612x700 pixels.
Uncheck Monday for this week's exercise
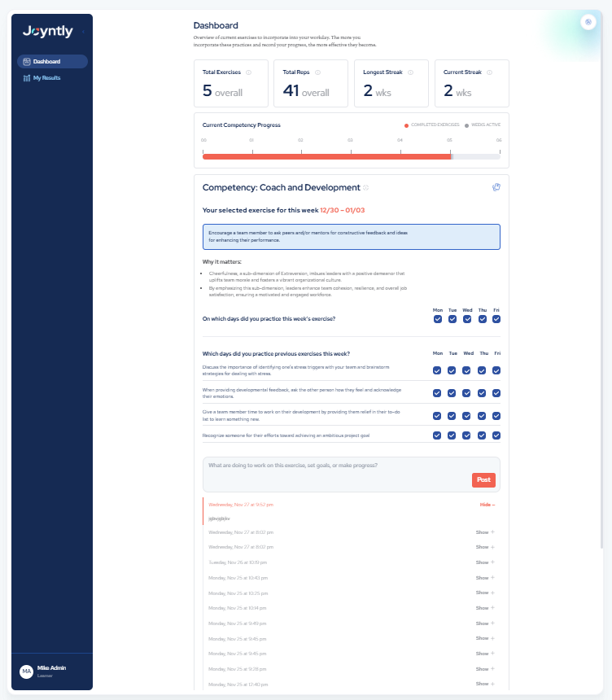[438, 319]
